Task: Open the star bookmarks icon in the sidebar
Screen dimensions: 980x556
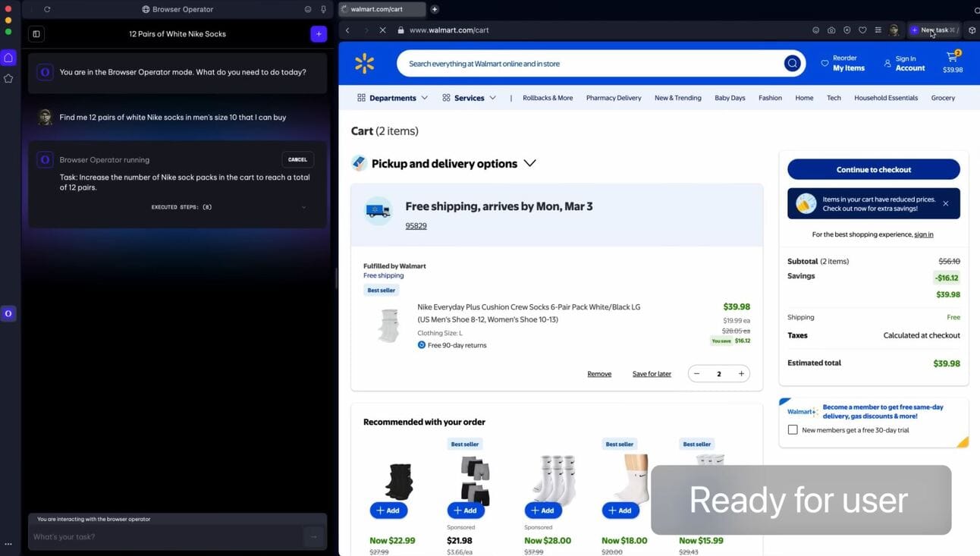Action: (x=8, y=78)
